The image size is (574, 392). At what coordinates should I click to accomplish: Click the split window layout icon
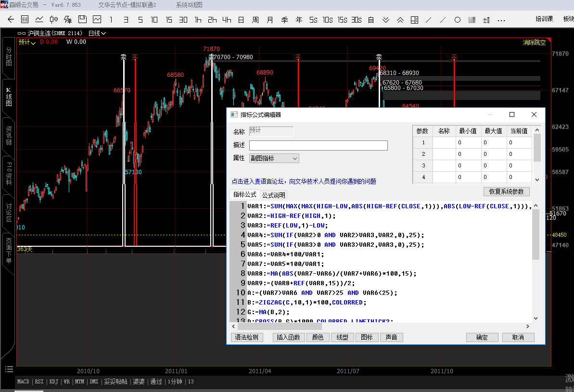[x=414, y=20]
